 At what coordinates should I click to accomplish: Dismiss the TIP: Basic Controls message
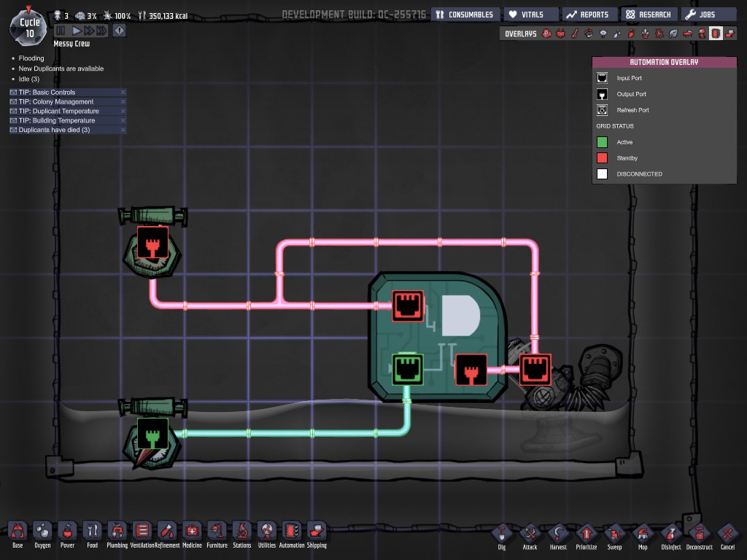coord(123,93)
